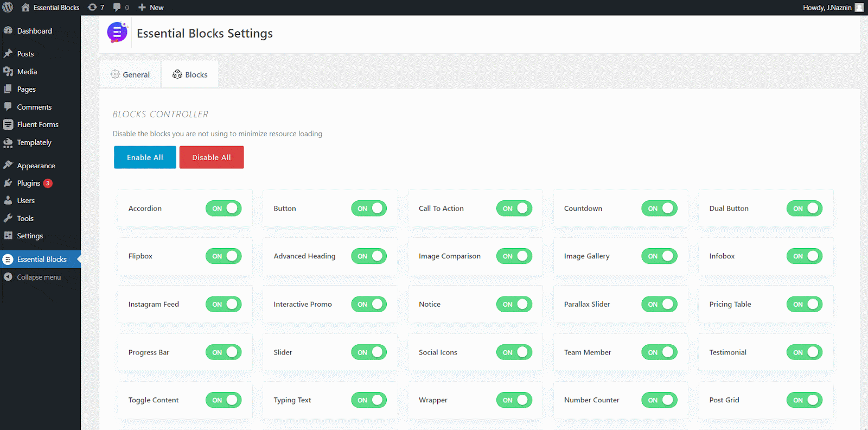Disable the Pricing Table block
This screenshot has height=430, width=868.
(x=805, y=305)
